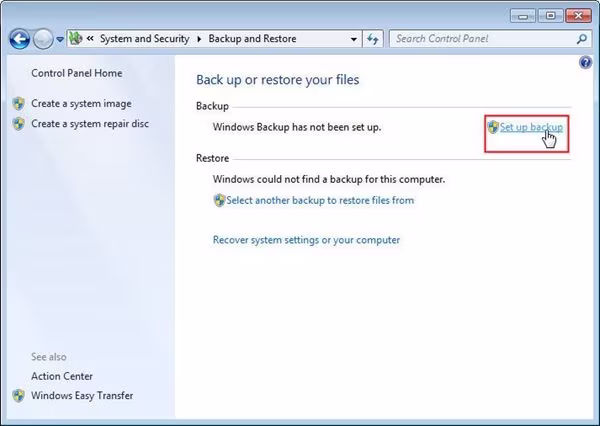Open Windows Easy Transfer link
600x426 pixels.
(x=82, y=396)
